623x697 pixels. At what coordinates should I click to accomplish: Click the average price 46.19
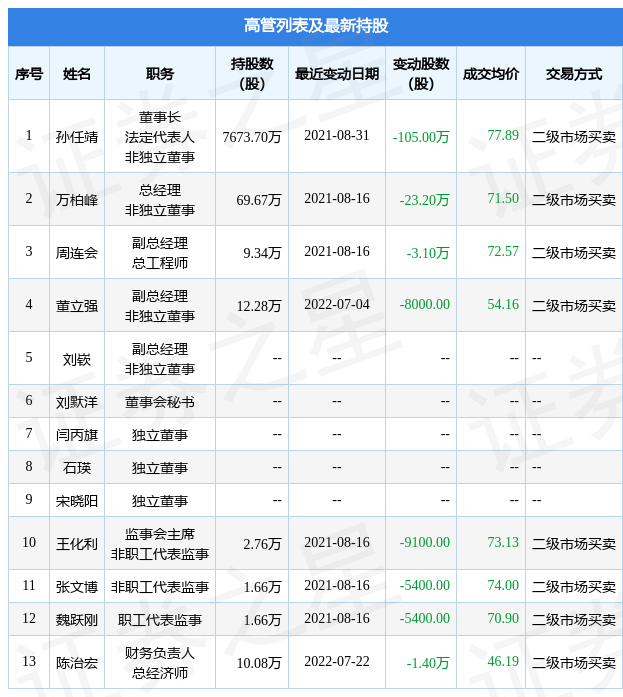[503, 661]
